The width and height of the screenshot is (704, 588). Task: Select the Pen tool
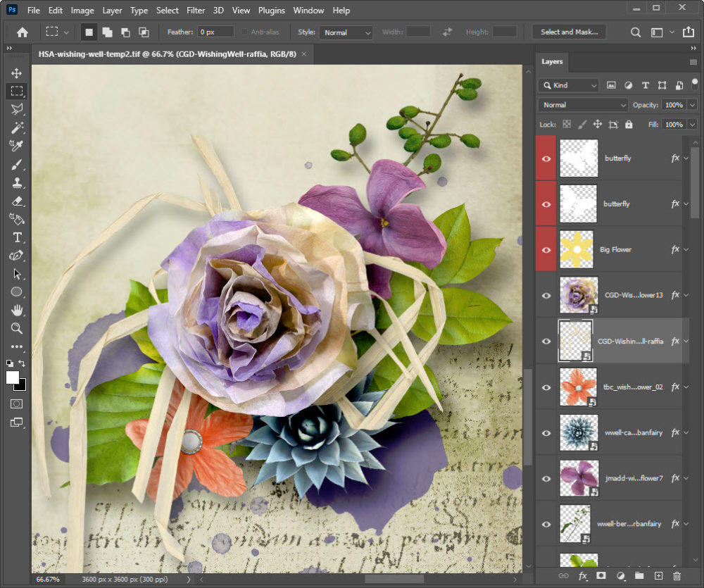[17, 256]
